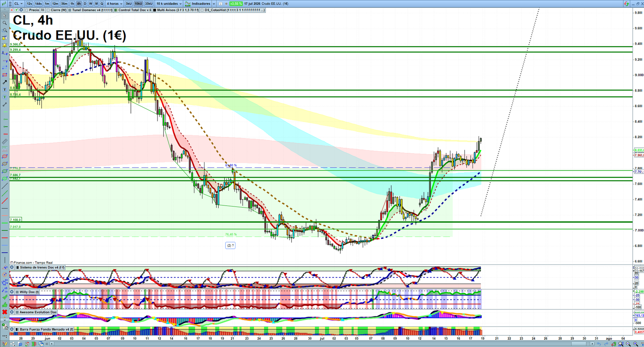Switch to the 1h timeframe
644x347 pixels.
pyautogui.click(x=72, y=4)
